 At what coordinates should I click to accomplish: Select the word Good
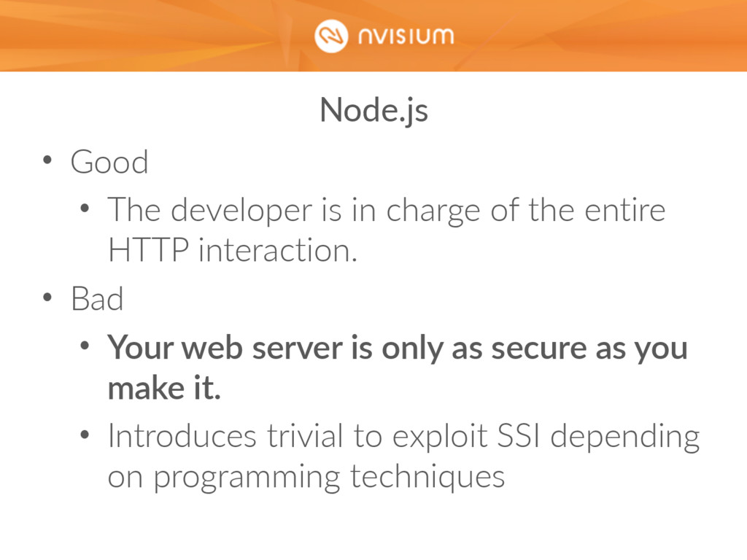pos(109,162)
